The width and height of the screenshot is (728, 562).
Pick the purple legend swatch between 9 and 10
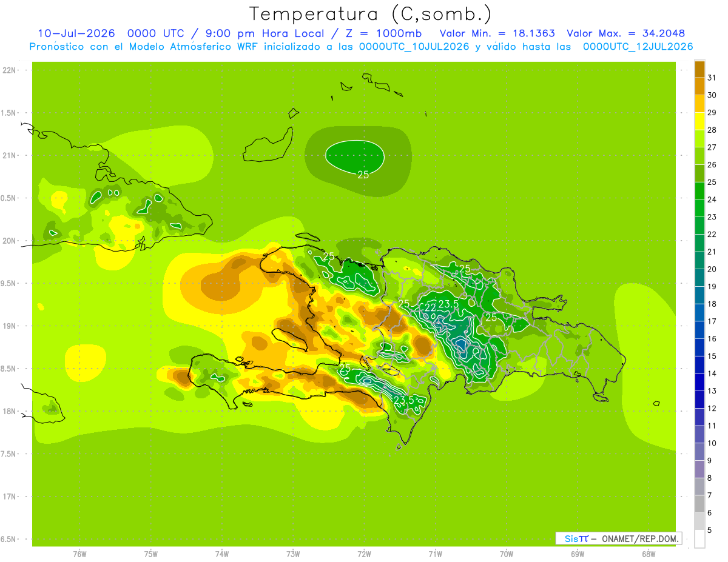[699, 452]
